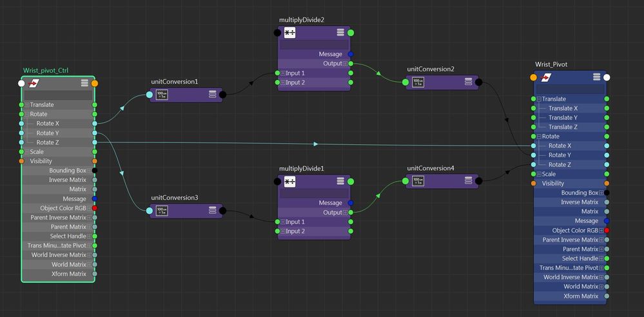Toggle view mode icon on multiplyDivide1 node
The width and height of the screenshot is (644, 317).
(340, 182)
